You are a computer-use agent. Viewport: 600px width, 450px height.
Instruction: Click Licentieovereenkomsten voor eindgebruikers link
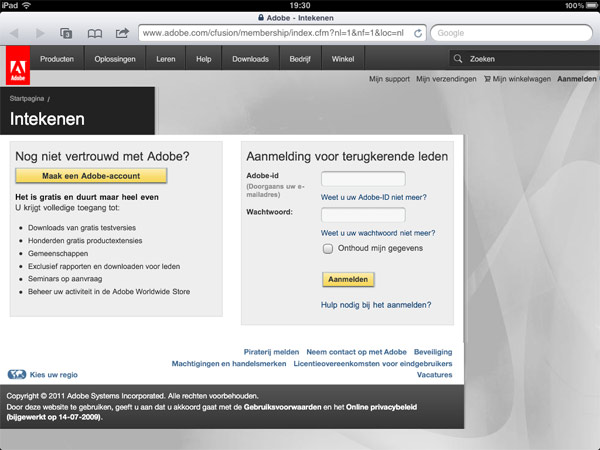point(373,364)
